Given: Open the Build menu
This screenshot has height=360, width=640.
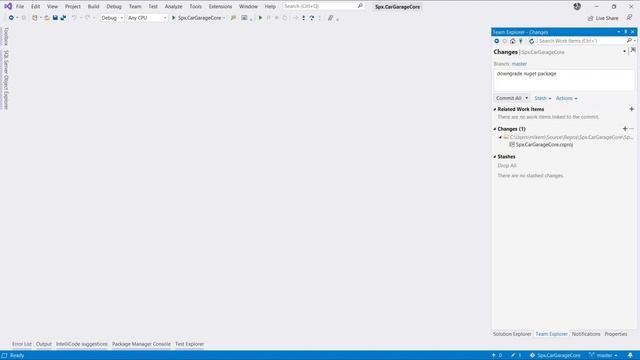Looking at the screenshot, I should pos(93,7).
